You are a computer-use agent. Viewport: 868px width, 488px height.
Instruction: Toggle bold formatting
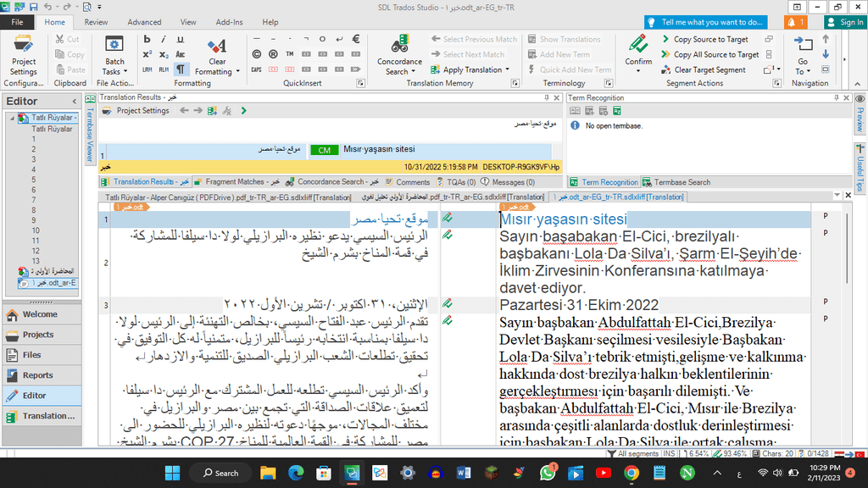pos(147,39)
